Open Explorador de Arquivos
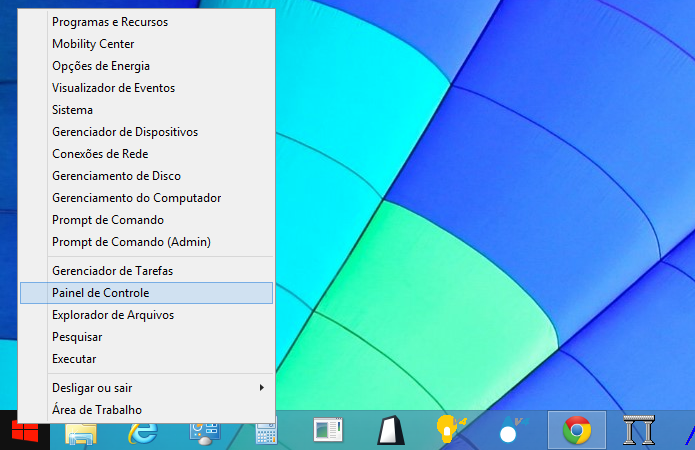This screenshot has height=450, width=695. point(146,315)
